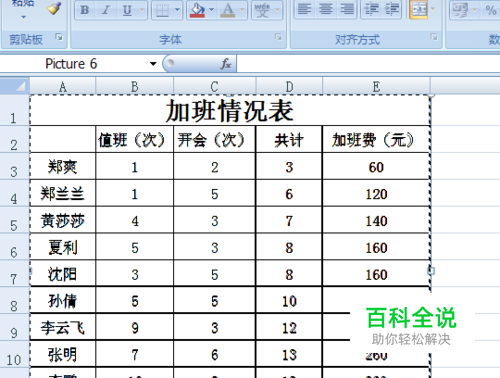Open Merge and Center dropdown arrow
This screenshot has width=500, height=378.
(x=433, y=9)
